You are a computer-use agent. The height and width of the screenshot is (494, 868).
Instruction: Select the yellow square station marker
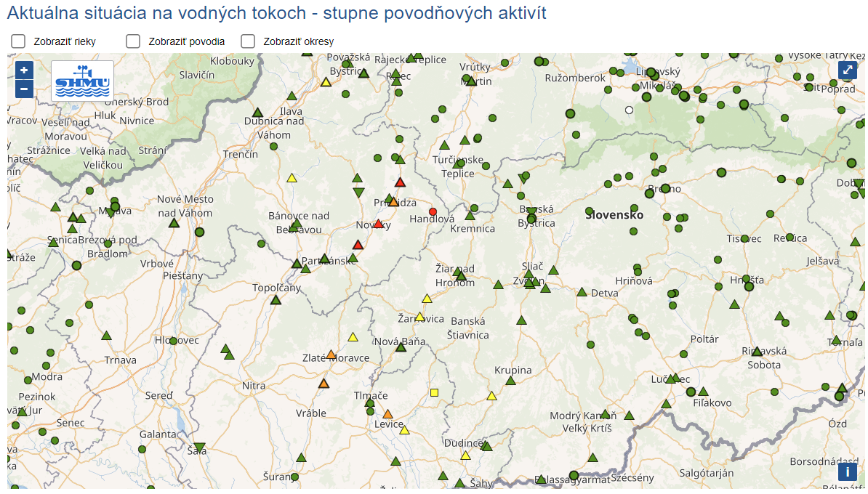(x=435, y=392)
